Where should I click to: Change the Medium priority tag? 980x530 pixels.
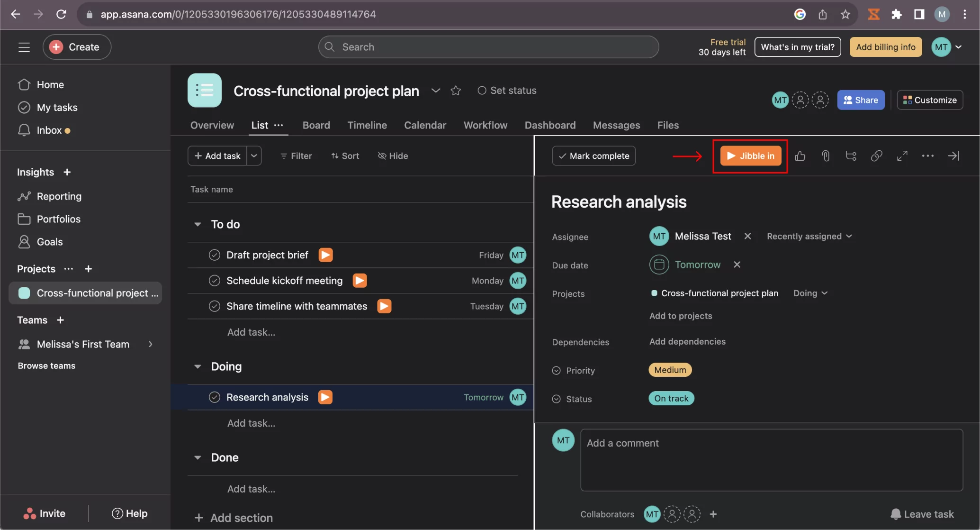pos(670,370)
